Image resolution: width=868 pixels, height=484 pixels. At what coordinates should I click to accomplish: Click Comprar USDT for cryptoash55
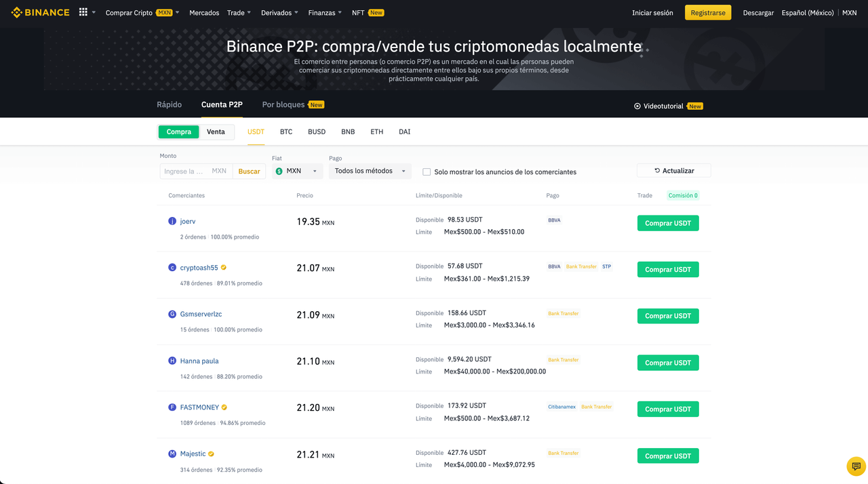click(x=668, y=269)
